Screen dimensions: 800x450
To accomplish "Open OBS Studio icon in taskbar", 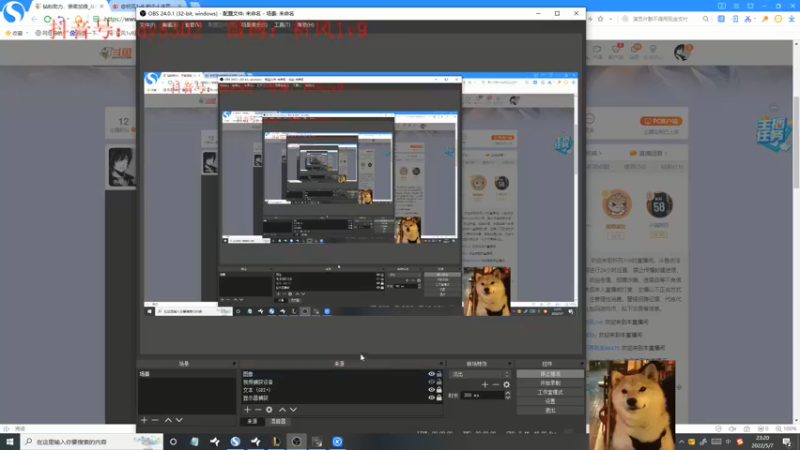I will 296,441.
